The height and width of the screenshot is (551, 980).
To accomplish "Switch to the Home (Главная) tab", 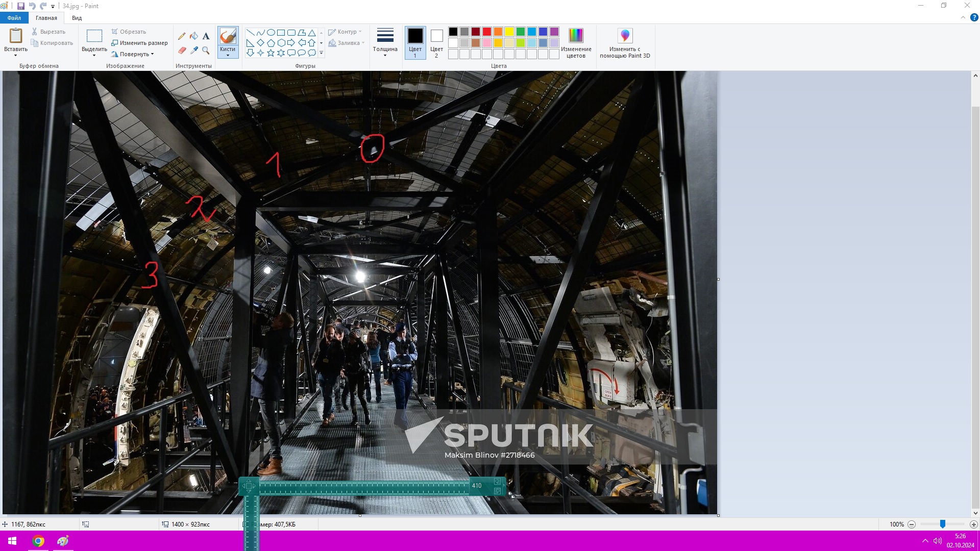I will 46,18.
